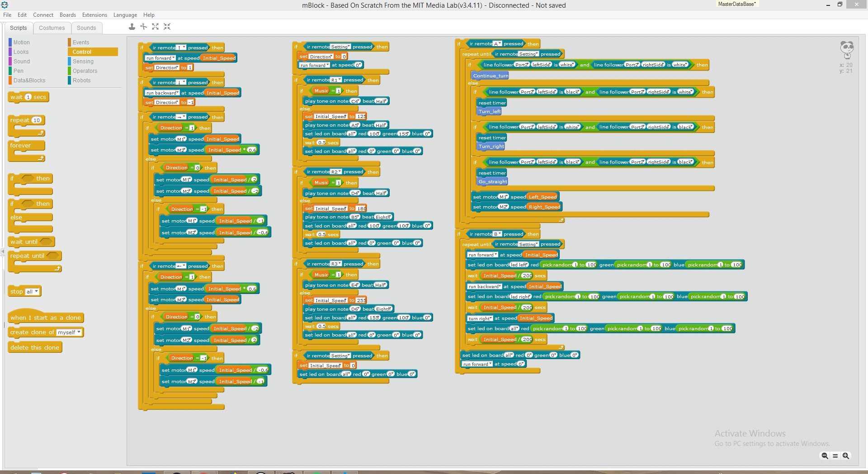
Task: Open run forward direction dropdown in first script
Action: click(x=160, y=58)
